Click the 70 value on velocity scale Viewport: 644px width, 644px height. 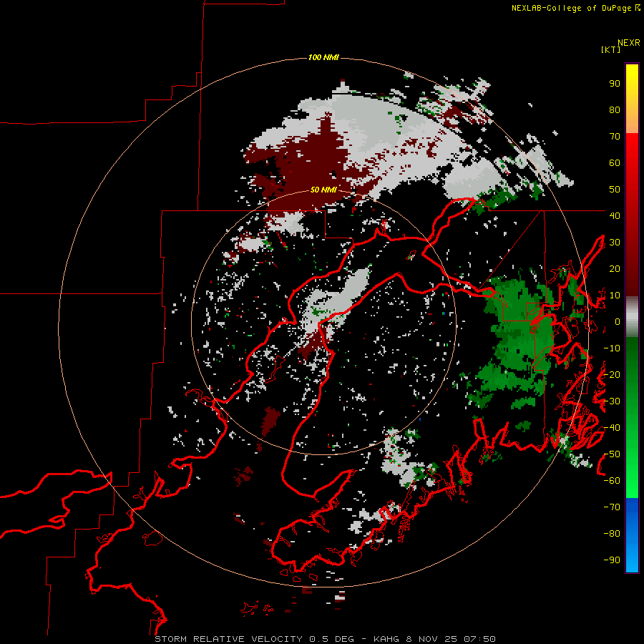pos(615,137)
